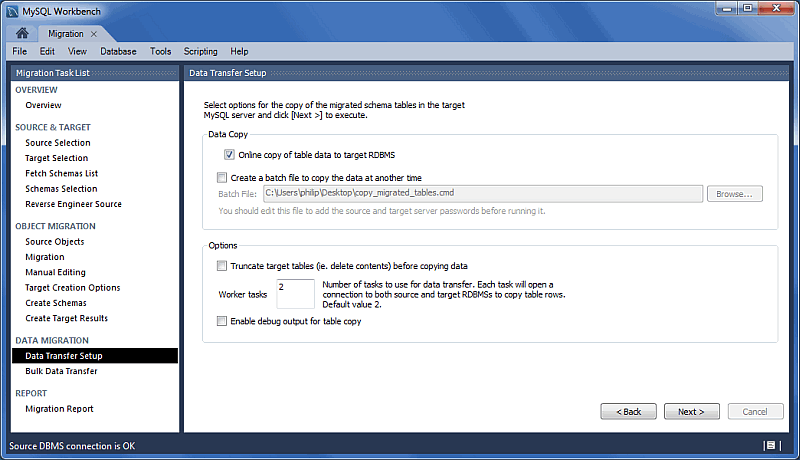Minimize the MySQL Workbench window
Image resolution: width=800 pixels, height=460 pixels.
(x=727, y=9)
